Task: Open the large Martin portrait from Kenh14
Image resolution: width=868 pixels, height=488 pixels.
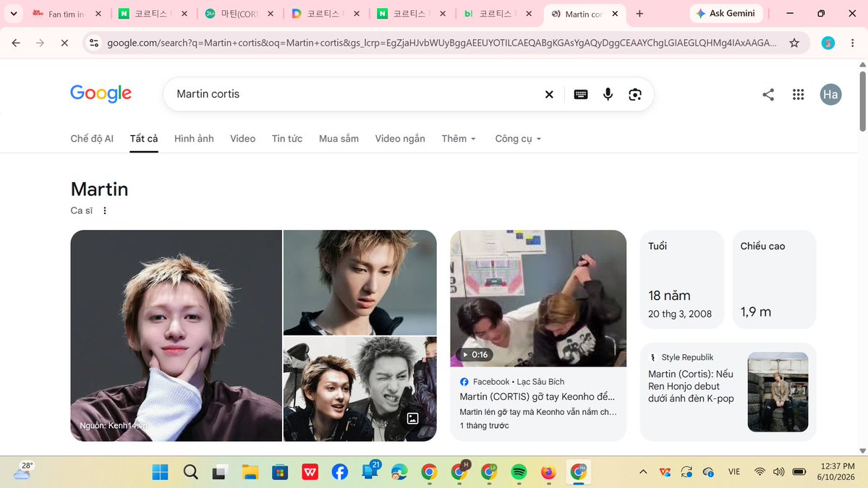Action: click(176, 335)
